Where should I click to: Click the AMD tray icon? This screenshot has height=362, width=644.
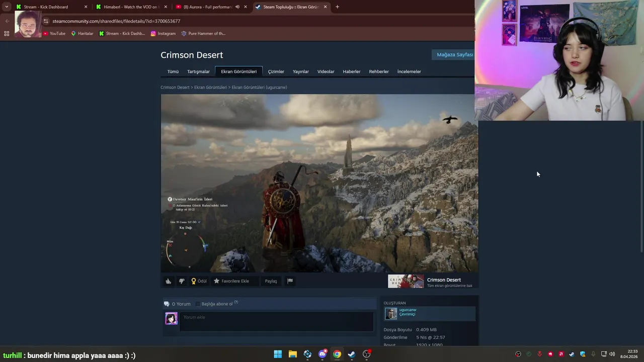point(561,354)
